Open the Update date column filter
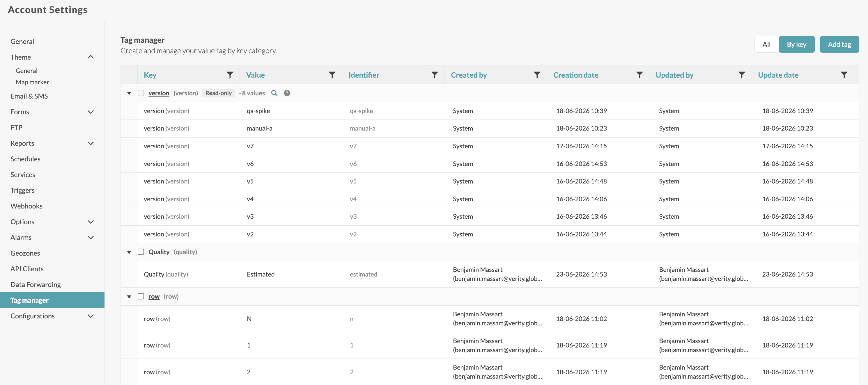This screenshot has height=385, width=868. tap(844, 75)
